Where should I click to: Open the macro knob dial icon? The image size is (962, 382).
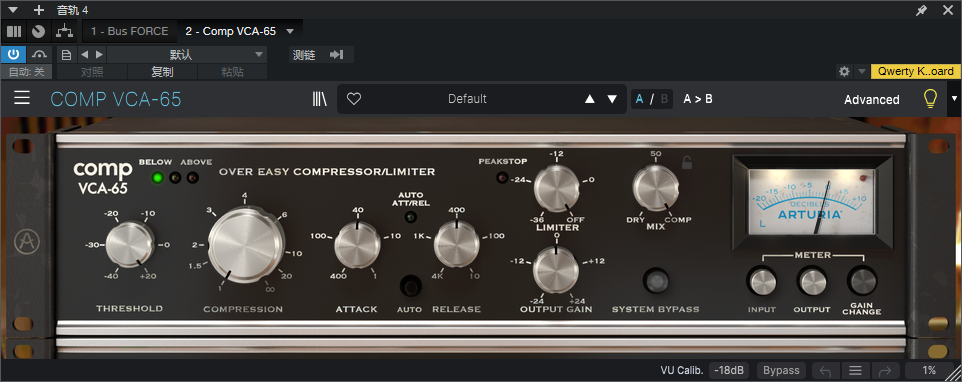point(38,31)
